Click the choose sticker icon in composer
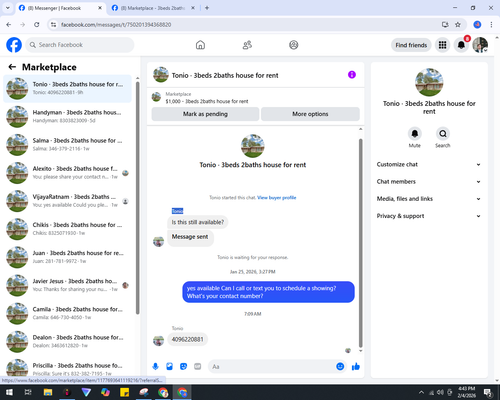 coord(183,367)
